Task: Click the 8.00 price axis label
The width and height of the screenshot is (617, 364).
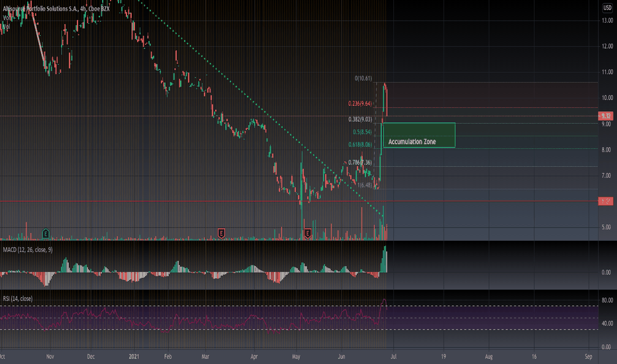Action: pyautogui.click(x=607, y=150)
